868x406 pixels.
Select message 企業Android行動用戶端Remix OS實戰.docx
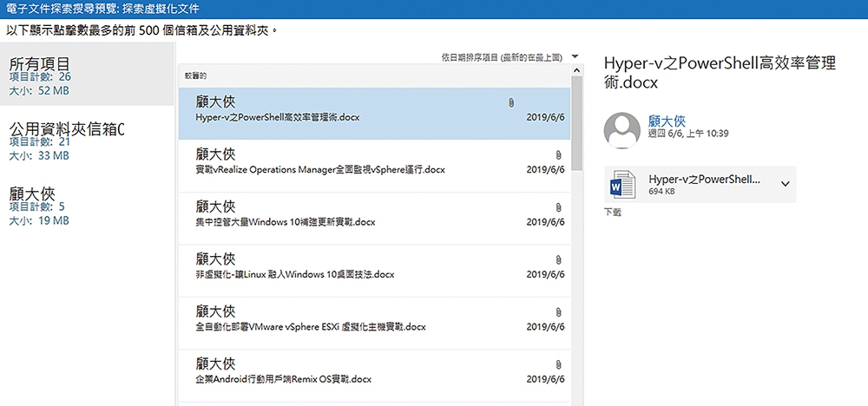[373, 376]
